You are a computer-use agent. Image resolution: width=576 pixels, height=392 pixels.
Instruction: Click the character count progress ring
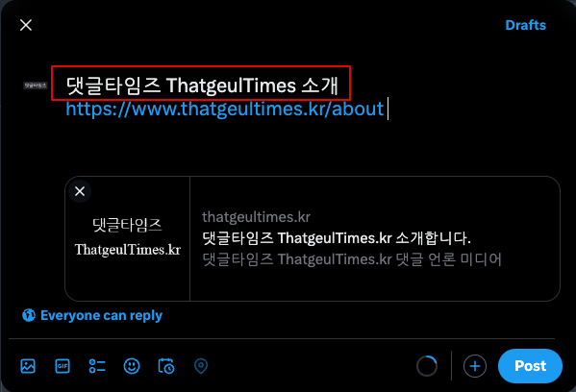click(427, 366)
